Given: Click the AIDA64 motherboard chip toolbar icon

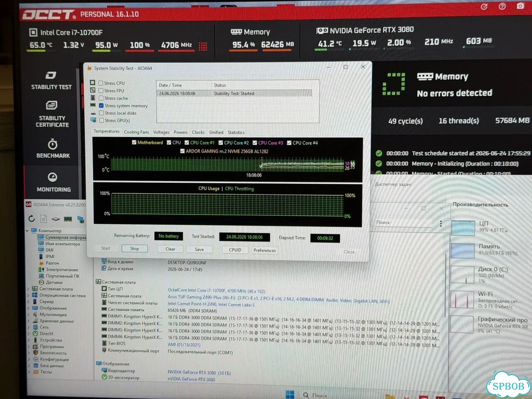Looking at the screenshot, I should pyautogui.click(x=56, y=219).
